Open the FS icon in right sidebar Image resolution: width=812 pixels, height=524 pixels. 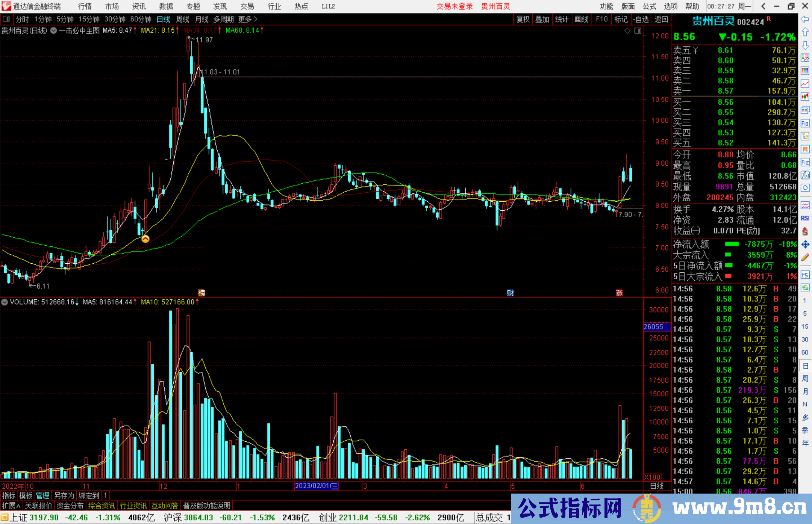805,275
